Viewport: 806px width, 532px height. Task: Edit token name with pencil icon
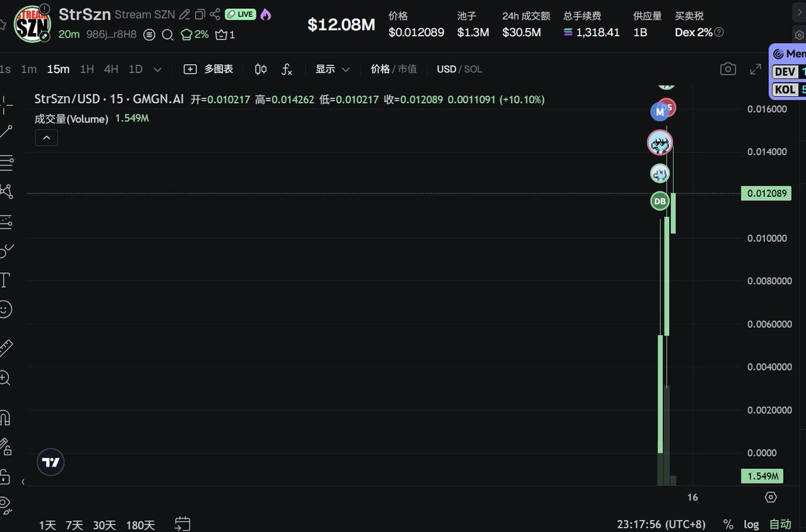pos(184,14)
